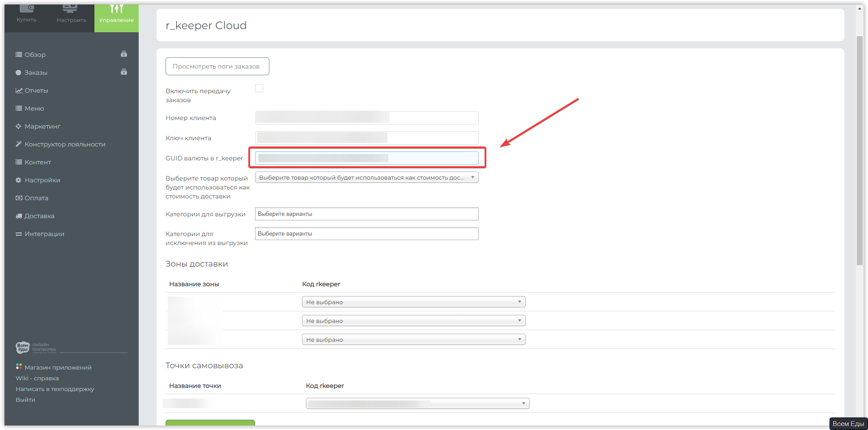This screenshot has width=868, height=430.
Task: Open the Интеграции section
Action: coord(44,234)
